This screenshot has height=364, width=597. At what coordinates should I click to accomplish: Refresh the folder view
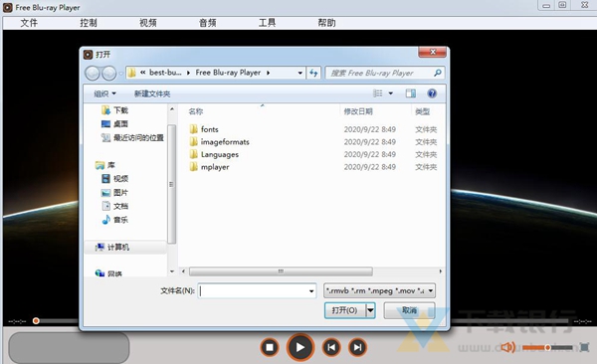[313, 73]
